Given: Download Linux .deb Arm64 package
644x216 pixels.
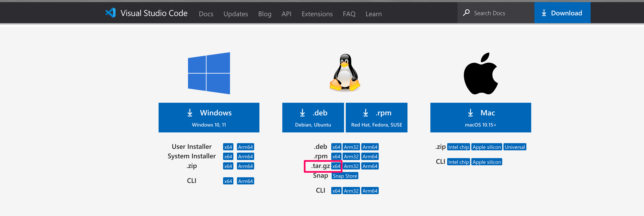Looking at the screenshot, I should 370,147.
